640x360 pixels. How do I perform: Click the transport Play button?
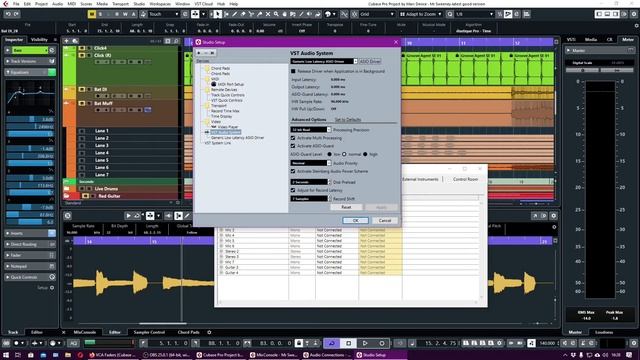pyautogui.click(x=365, y=343)
